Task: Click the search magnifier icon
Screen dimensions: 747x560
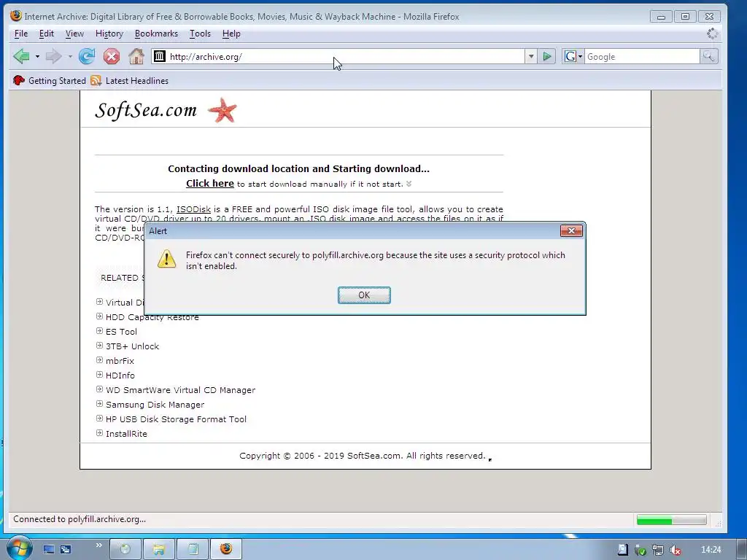Action: [x=708, y=57]
